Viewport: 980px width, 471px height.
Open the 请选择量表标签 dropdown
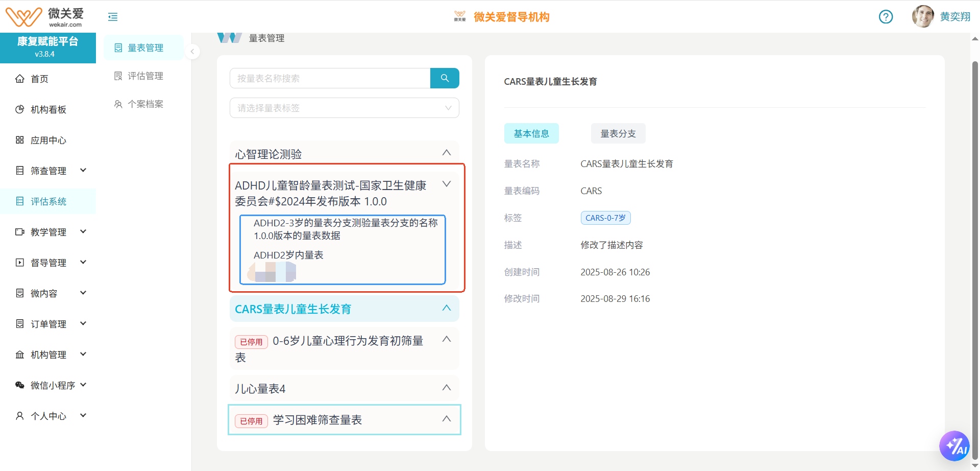(344, 108)
